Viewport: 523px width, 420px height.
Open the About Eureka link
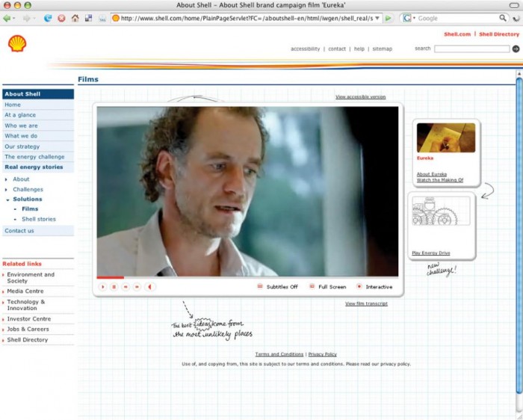pos(432,174)
